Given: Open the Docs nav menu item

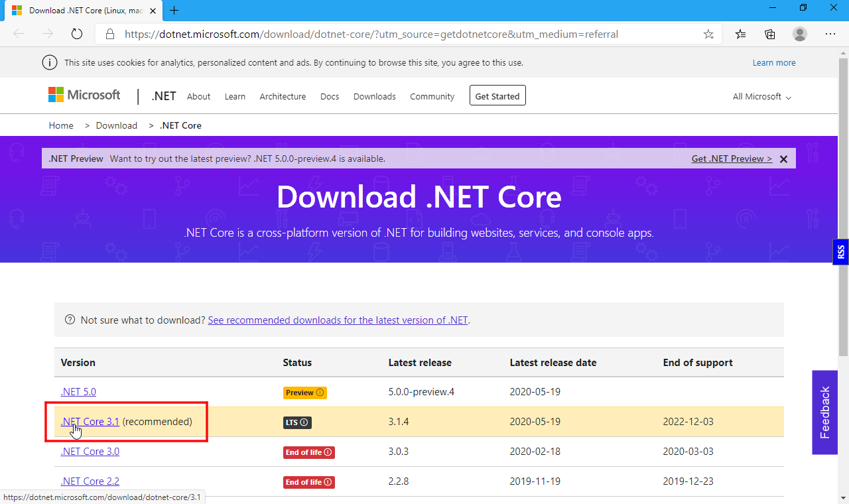Looking at the screenshot, I should 330,97.
